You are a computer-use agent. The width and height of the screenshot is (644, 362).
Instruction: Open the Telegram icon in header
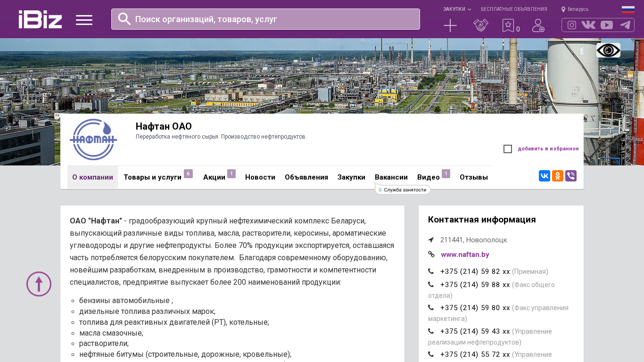pyautogui.click(x=625, y=25)
